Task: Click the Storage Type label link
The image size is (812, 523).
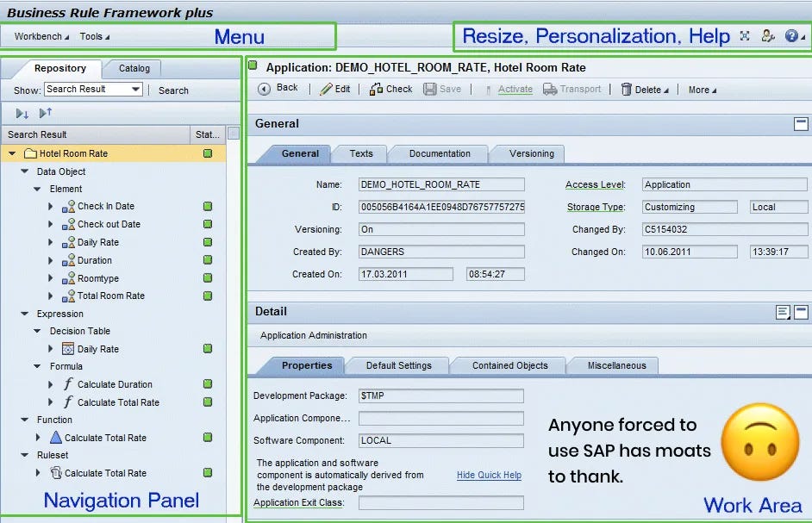Action: tap(596, 207)
